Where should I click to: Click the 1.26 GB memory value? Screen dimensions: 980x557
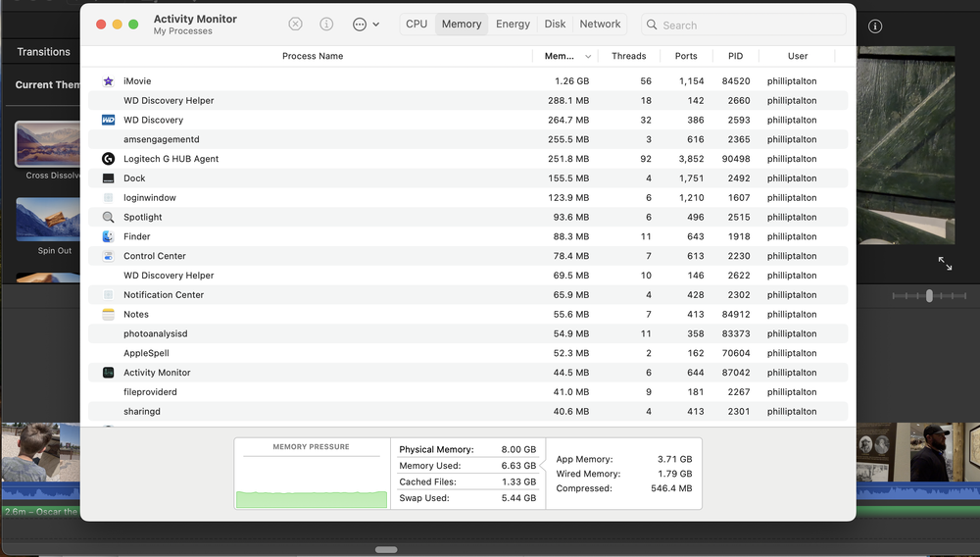[572, 81]
